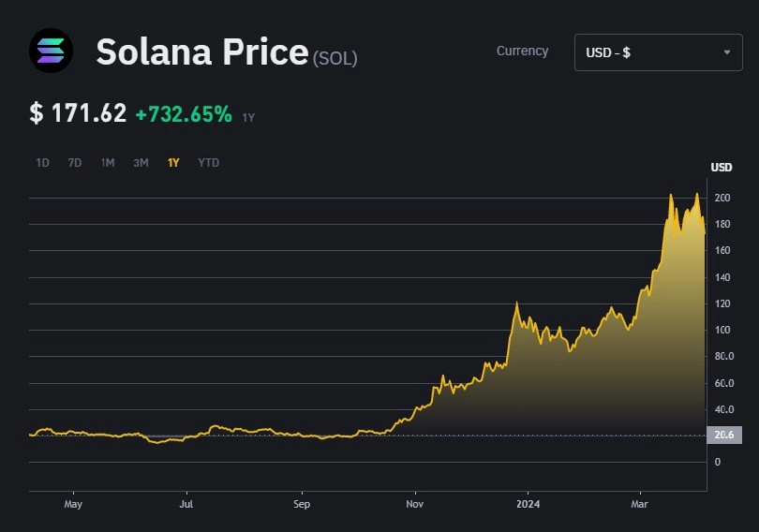
Task: Click the Solana logo icon
Action: (x=51, y=51)
